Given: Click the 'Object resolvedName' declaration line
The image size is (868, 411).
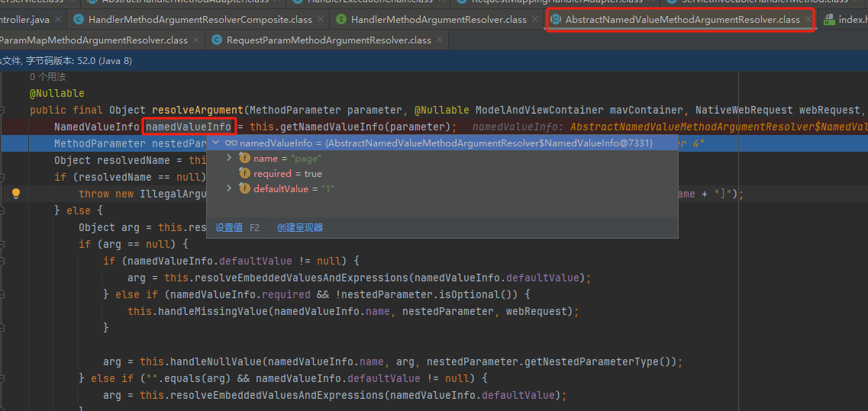Looking at the screenshot, I should tap(130, 160).
